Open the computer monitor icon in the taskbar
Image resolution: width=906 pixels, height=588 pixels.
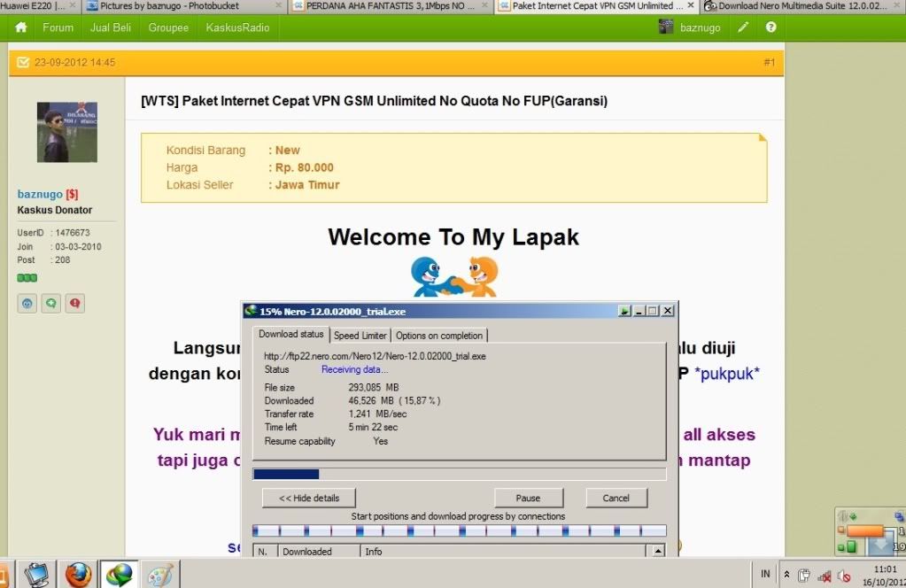tap(37, 575)
